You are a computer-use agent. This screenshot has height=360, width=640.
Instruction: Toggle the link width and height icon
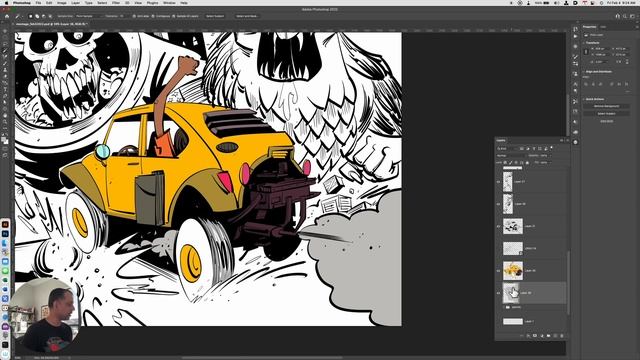(x=586, y=52)
